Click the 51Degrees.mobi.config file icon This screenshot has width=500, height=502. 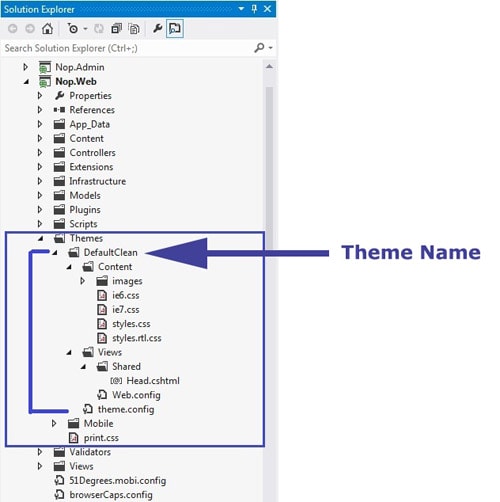click(59, 480)
